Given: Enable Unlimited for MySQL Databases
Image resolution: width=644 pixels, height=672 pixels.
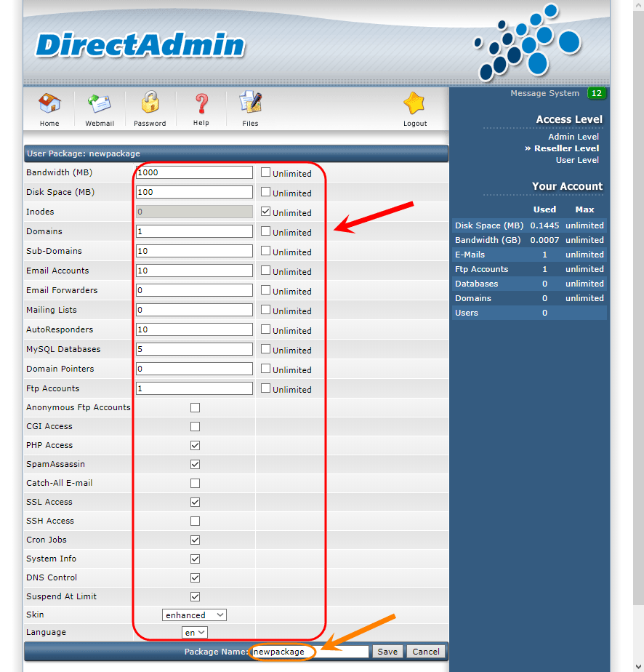Looking at the screenshot, I should (265, 349).
